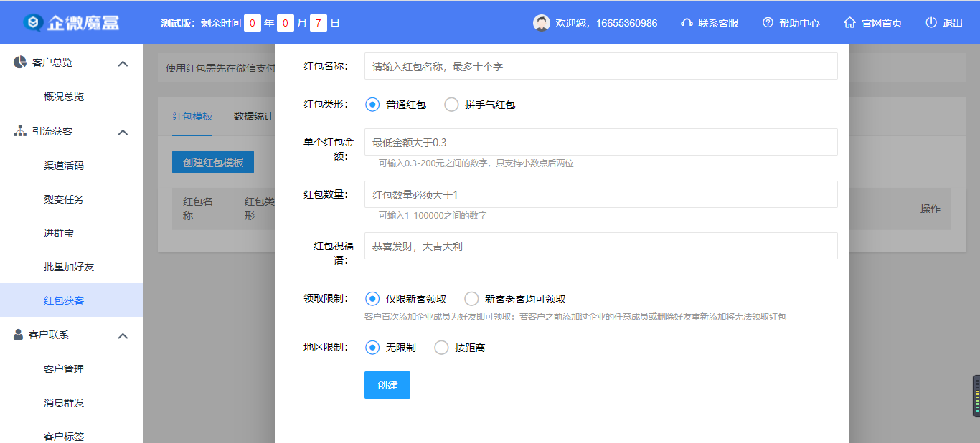Image resolution: width=980 pixels, height=443 pixels.
Task: Switch to 红包模板 tab
Action: (x=192, y=116)
